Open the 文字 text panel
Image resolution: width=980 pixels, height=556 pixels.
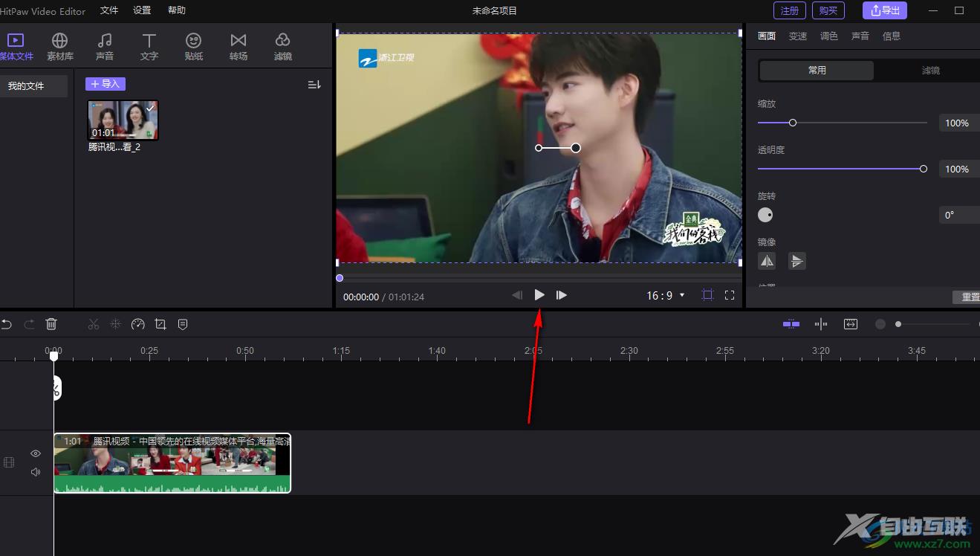pos(149,46)
